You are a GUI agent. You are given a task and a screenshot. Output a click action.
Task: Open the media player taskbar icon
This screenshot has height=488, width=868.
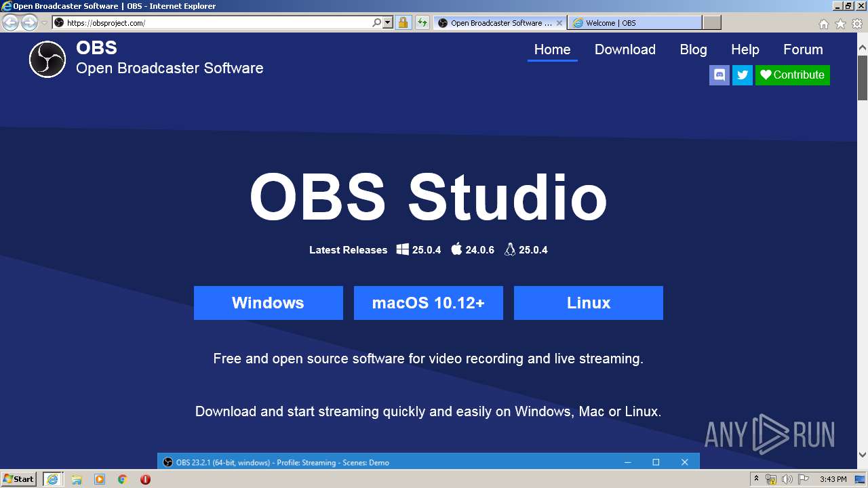pos(100,479)
